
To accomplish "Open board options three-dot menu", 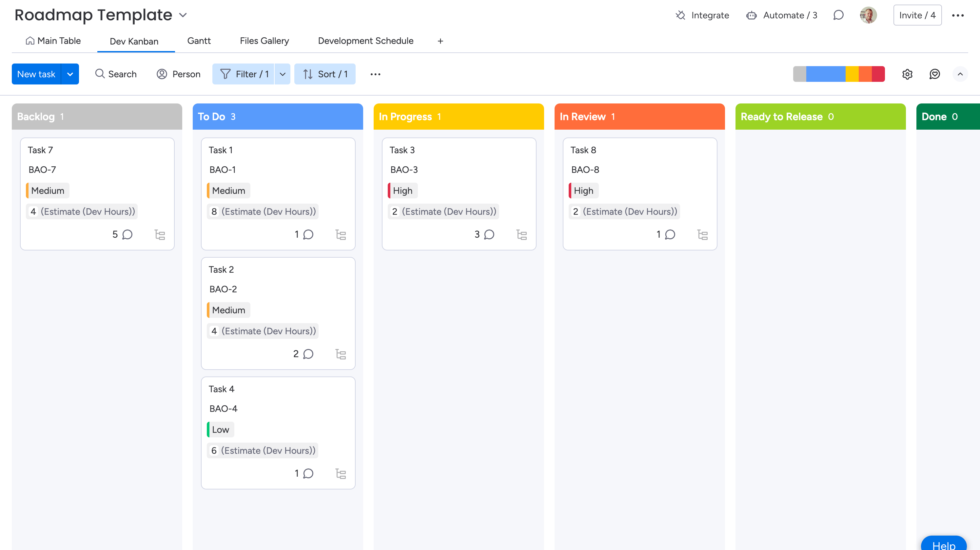I will 958,15.
